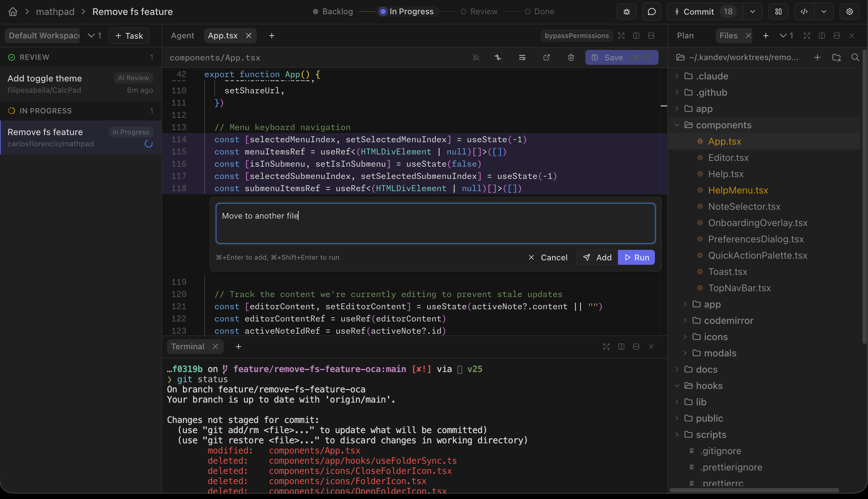This screenshot has width=868, height=499.
Task: Open the dropdown arrow beside the code icon
Action: (x=824, y=12)
